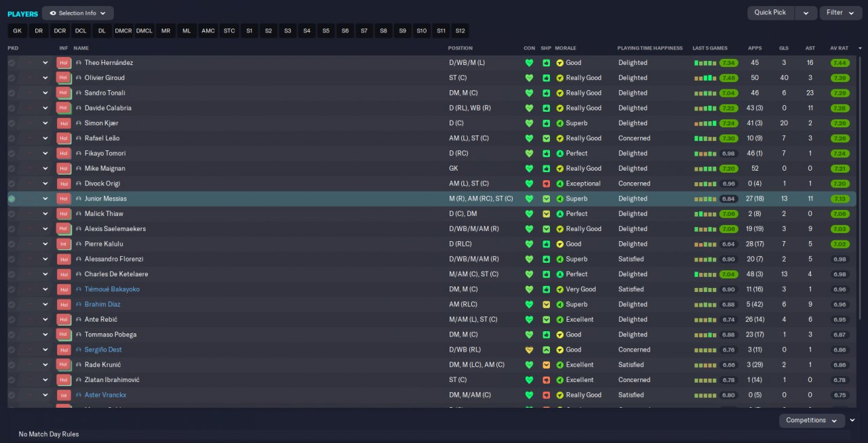
Task: Sort by the AV RAT column header
Action: coord(840,48)
